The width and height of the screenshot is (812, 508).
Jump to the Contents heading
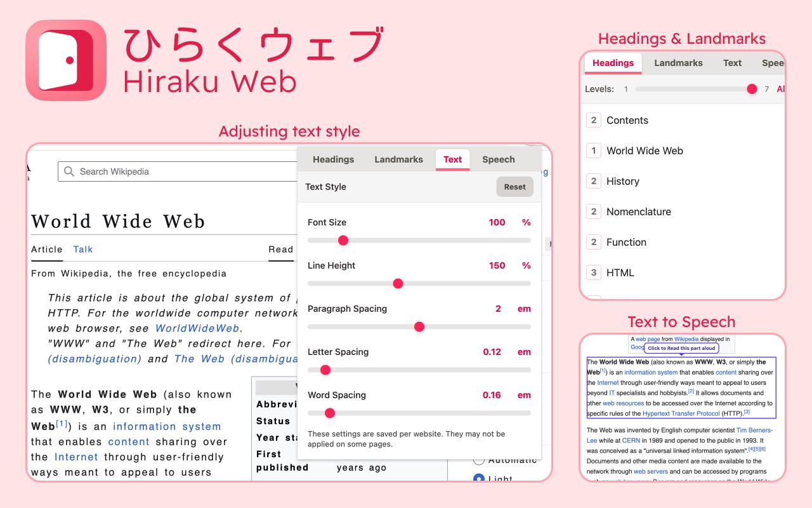pyautogui.click(x=627, y=120)
